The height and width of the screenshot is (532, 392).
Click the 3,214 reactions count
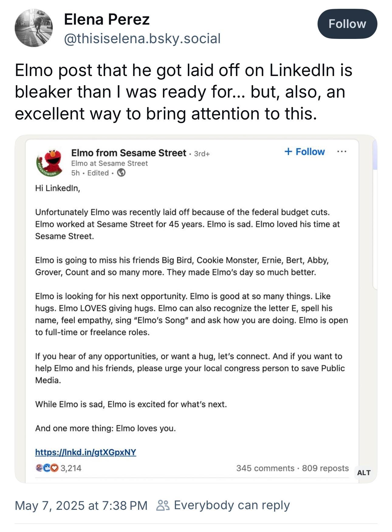pos(71,468)
